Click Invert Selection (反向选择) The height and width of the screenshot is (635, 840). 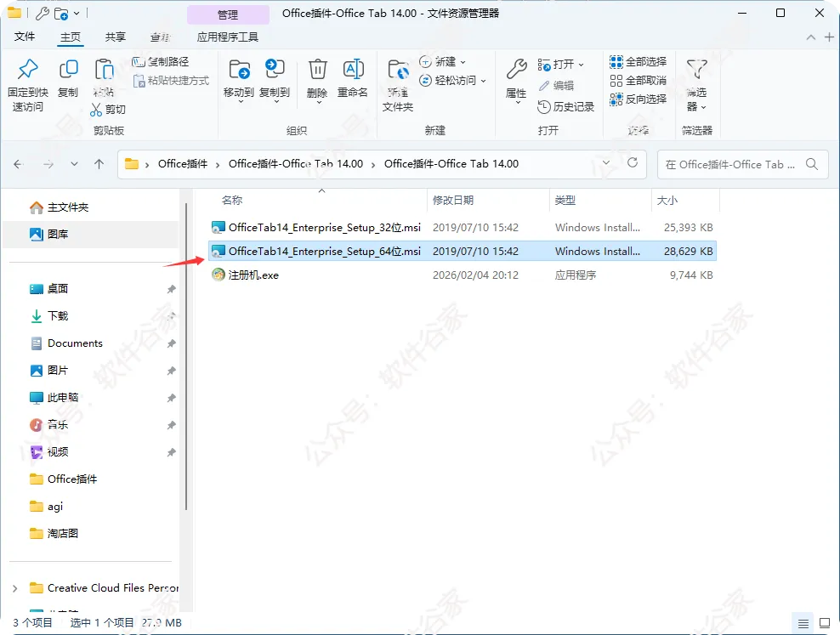point(638,99)
